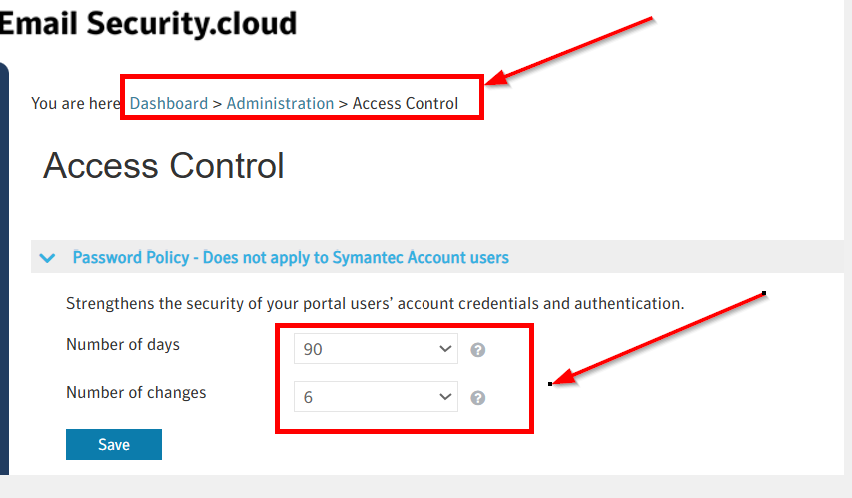Viewport: 852px width, 498px height.
Task: Click the Email Security.cloud product title
Action: coord(150,22)
